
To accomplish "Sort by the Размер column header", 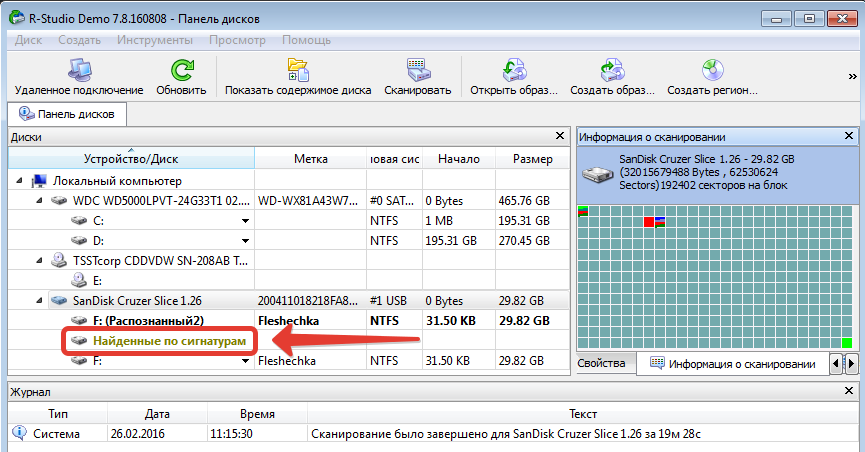I will pos(532,159).
